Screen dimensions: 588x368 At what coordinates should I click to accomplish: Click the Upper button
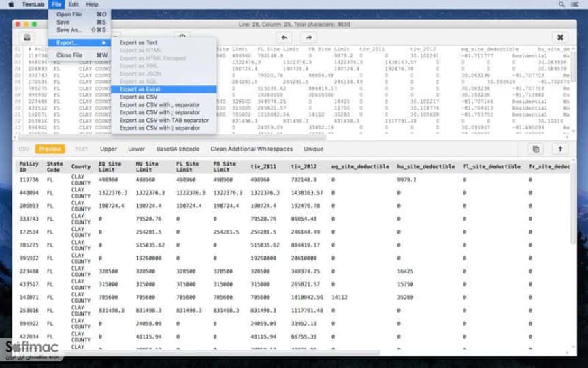(x=108, y=149)
